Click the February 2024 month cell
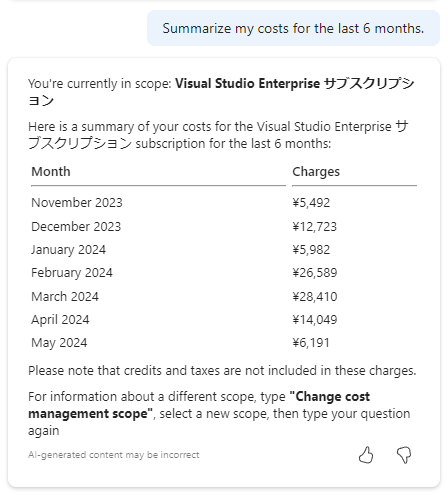This screenshot has height=495, width=448. [x=72, y=273]
